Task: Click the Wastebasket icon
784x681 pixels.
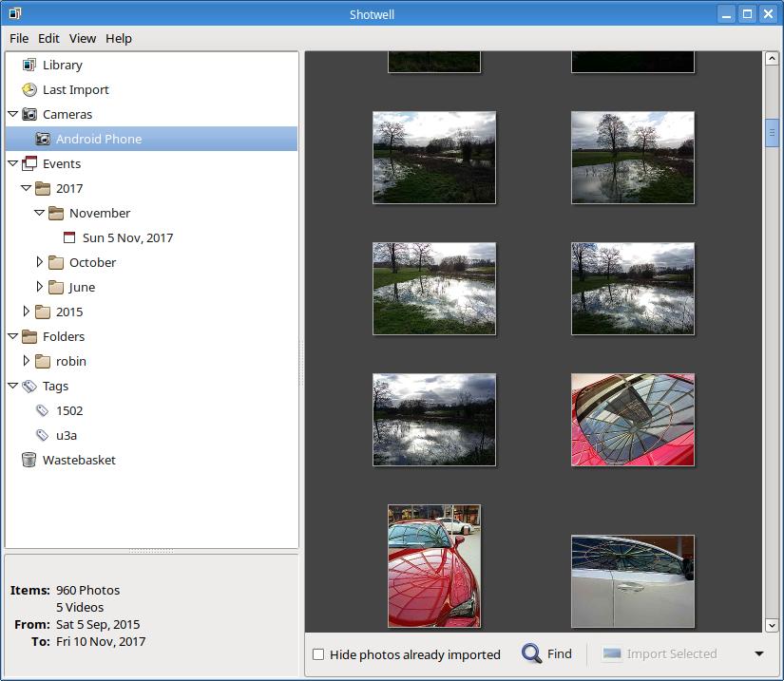Action: click(29, 460)
